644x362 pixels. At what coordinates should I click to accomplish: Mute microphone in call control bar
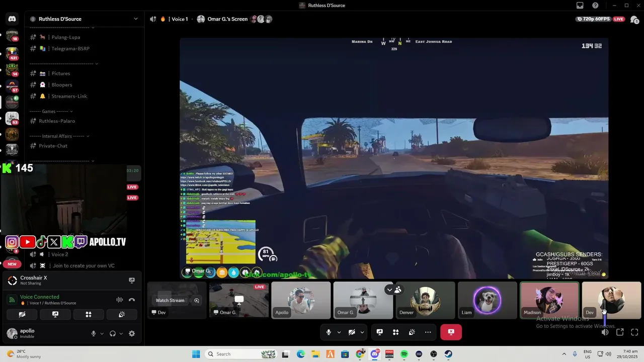coord(329,332)
